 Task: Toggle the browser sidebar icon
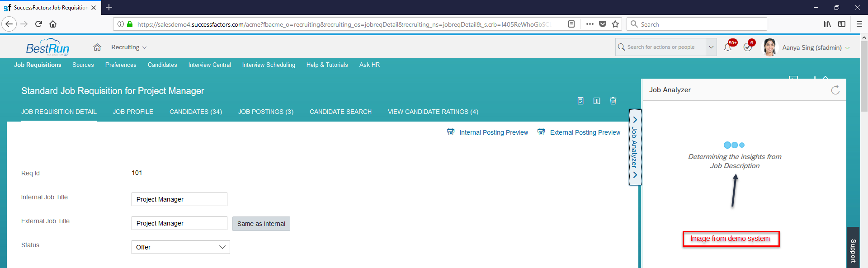tap(842, 24)
